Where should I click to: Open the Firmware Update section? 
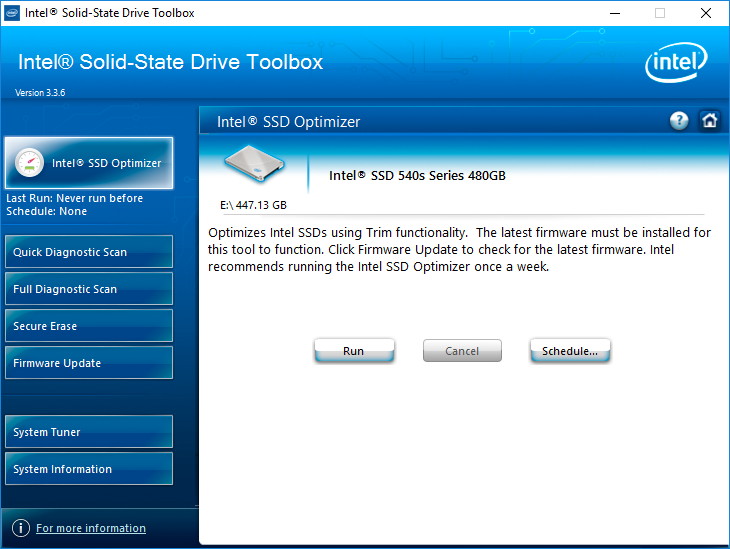click(x=89, y=363)
